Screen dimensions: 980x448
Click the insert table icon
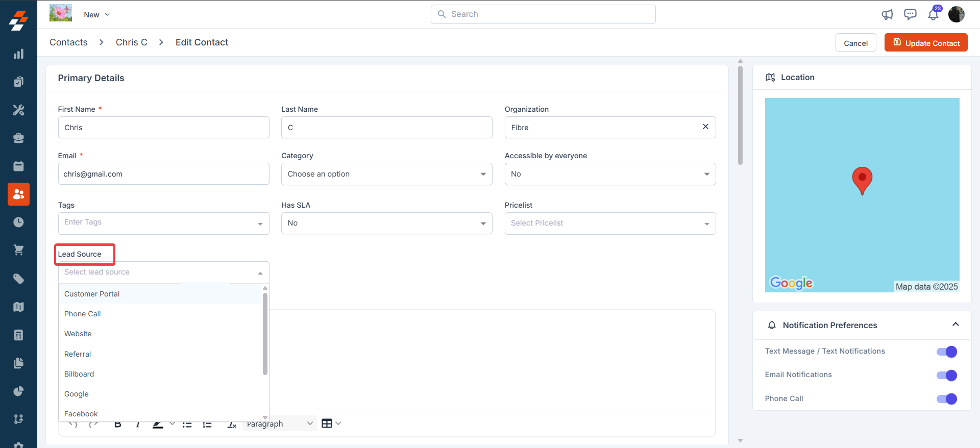coord(327,423)
